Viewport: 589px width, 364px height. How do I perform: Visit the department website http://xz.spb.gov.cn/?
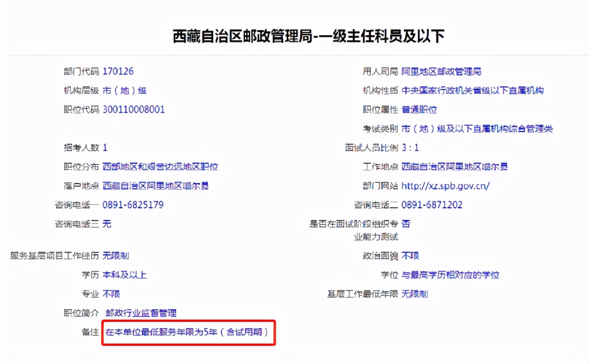click(446, 186)
